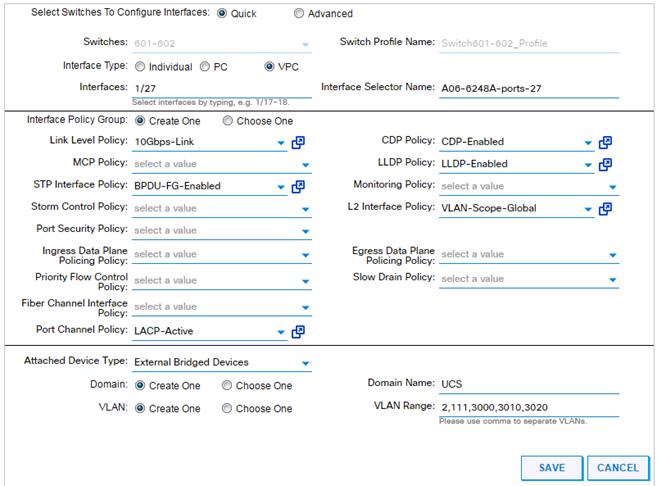This screenshot has width=657, height=486.
Task: Expand Fiber Channel Interface Policy dropdown
Action: pos(305,308)
